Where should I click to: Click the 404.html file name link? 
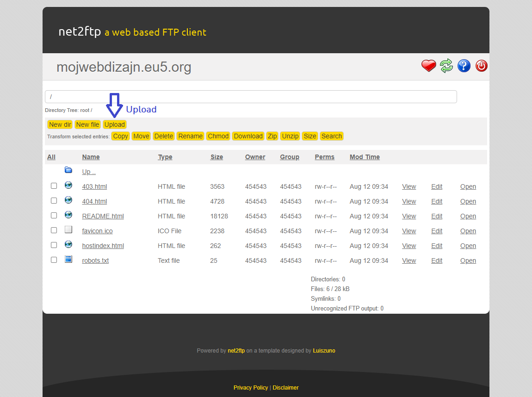click(x=94, y=202)
